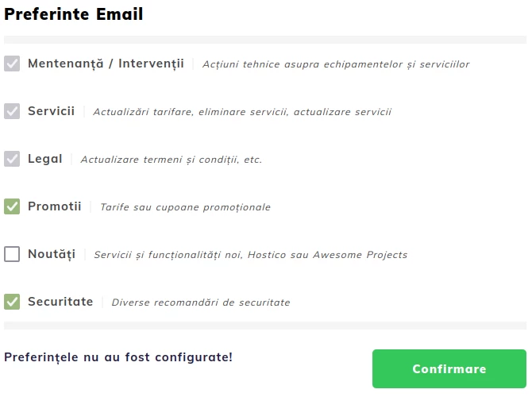Click the Legal label text
Image resolution: width=532 pixels, height=397 pixels.
click(x=44, y=159)
